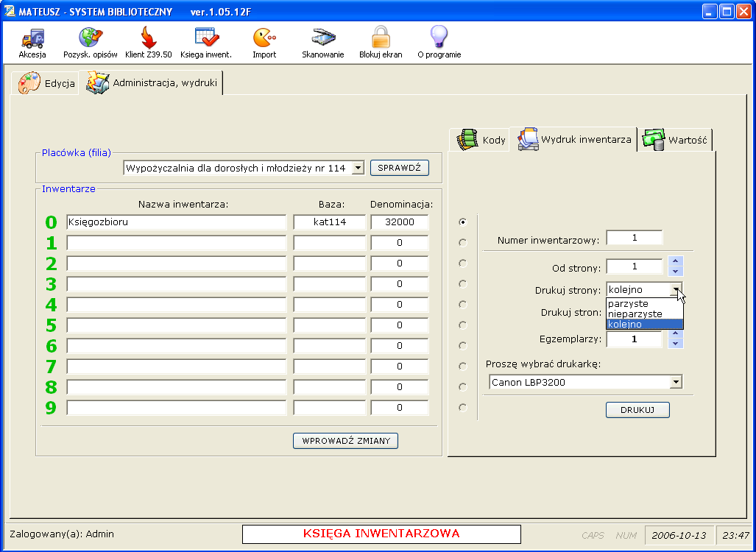Click the Administracja printer icon
Screen dimensions: 756x552
click(x=98, y=83)
